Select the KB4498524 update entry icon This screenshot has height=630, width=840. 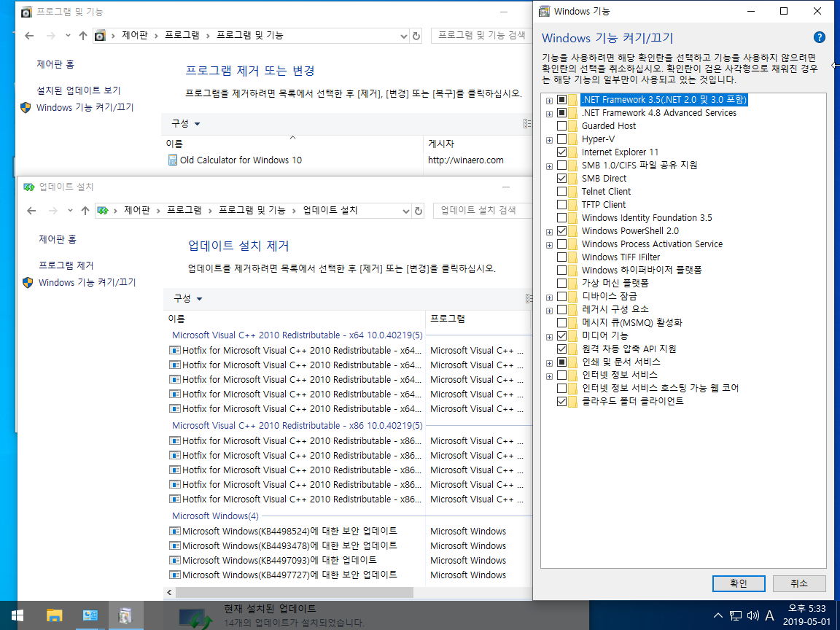(175, 531)
